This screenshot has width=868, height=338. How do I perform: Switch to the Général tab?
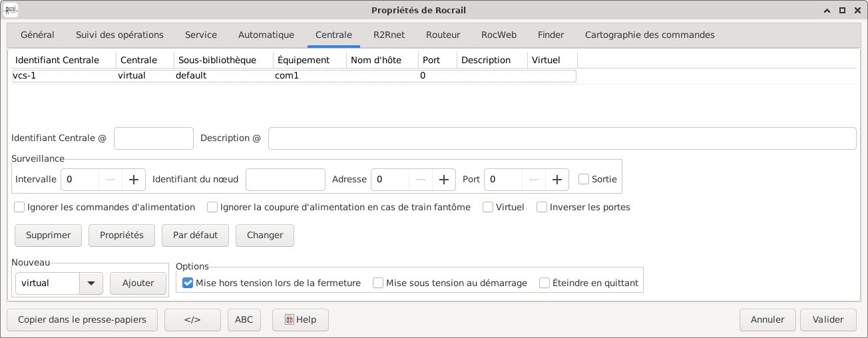37,35
